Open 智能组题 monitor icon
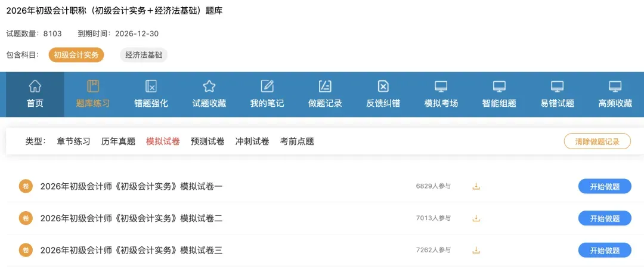The image size is (644, 278). 499,87
